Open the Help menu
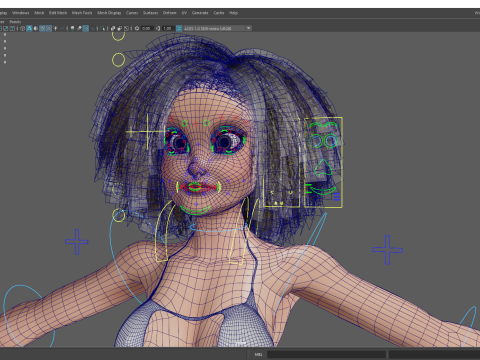This screenshot has width=480, height=360. [x=233, y=13]
